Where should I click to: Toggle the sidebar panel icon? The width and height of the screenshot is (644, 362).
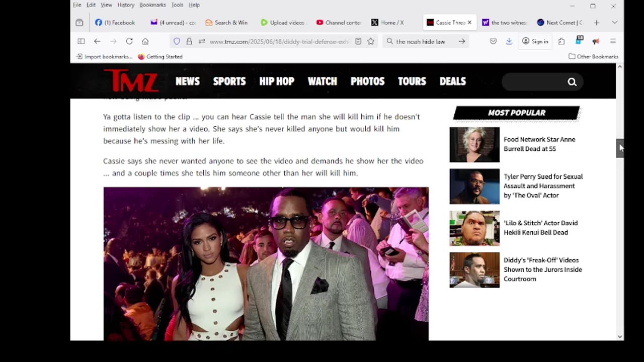coord(81,41)
